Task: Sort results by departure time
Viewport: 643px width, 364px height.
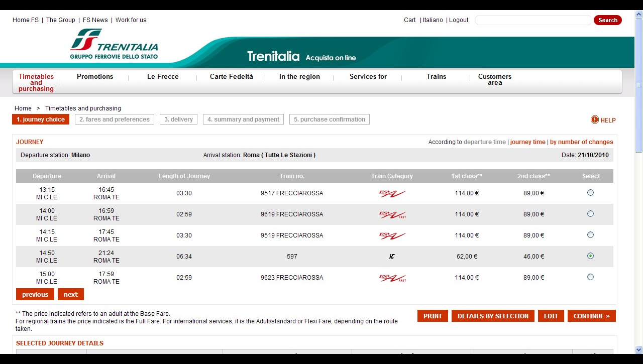Action: coord(485,142)
